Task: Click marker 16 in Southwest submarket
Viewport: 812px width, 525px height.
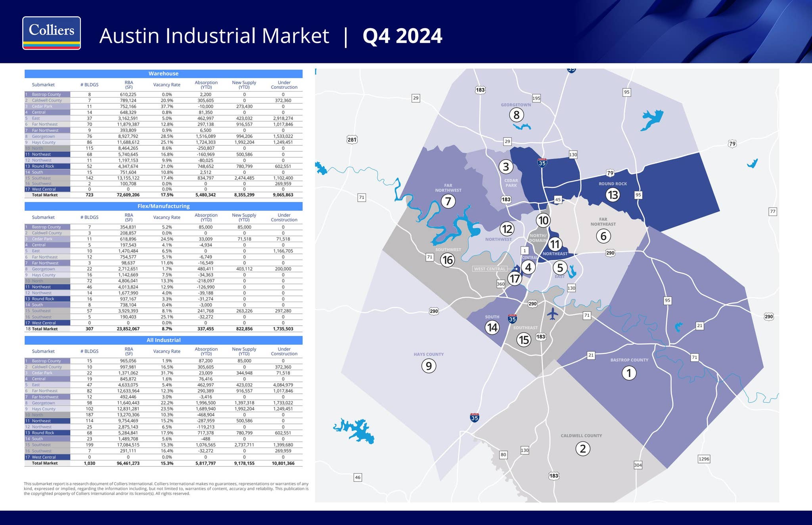Action: point(448,260)
